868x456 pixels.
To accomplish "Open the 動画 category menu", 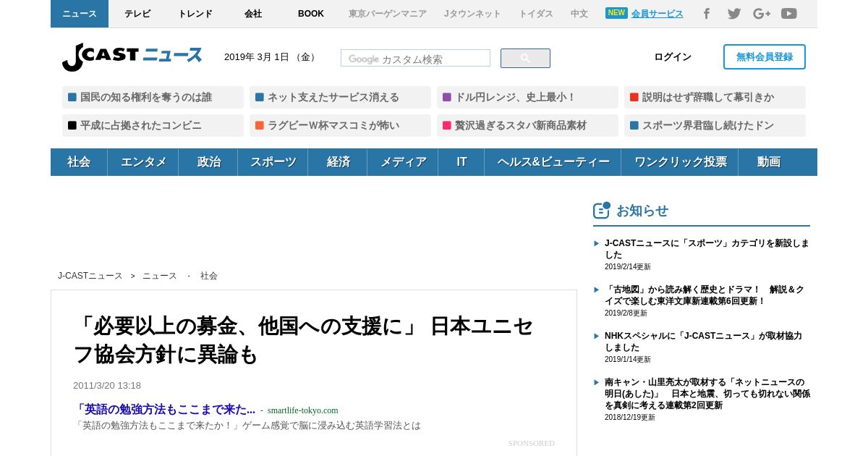I will 768,162.
